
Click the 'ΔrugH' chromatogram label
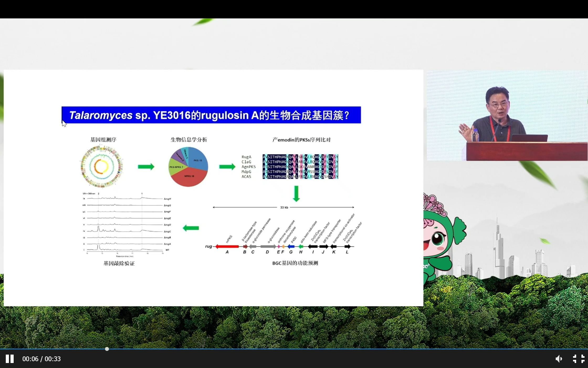click(x=167, y=199)
